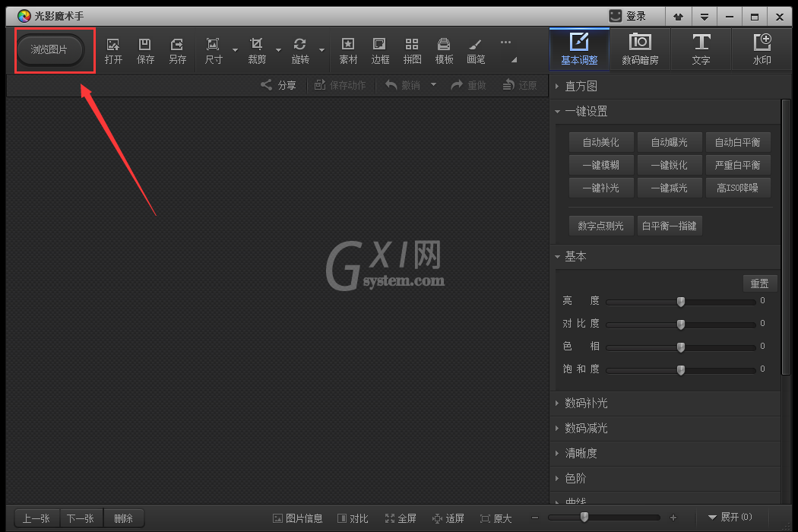Save the image via 保存 icon
798x532 pixels.
(x=146, y=51)
